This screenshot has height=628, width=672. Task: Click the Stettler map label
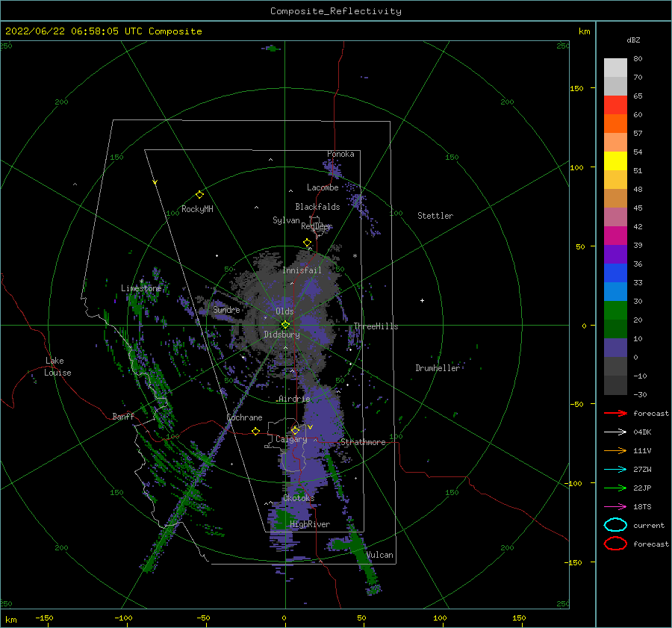coord(435,216)
